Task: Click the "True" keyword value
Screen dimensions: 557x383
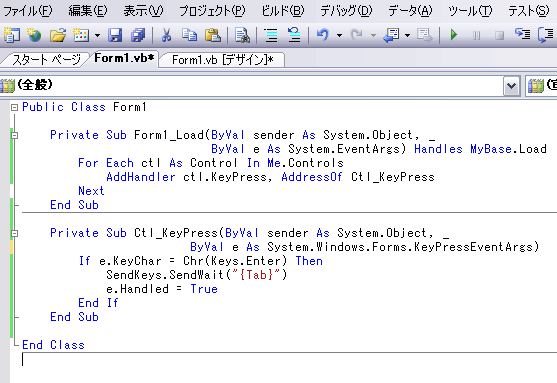Action: [x=204, y=289]
